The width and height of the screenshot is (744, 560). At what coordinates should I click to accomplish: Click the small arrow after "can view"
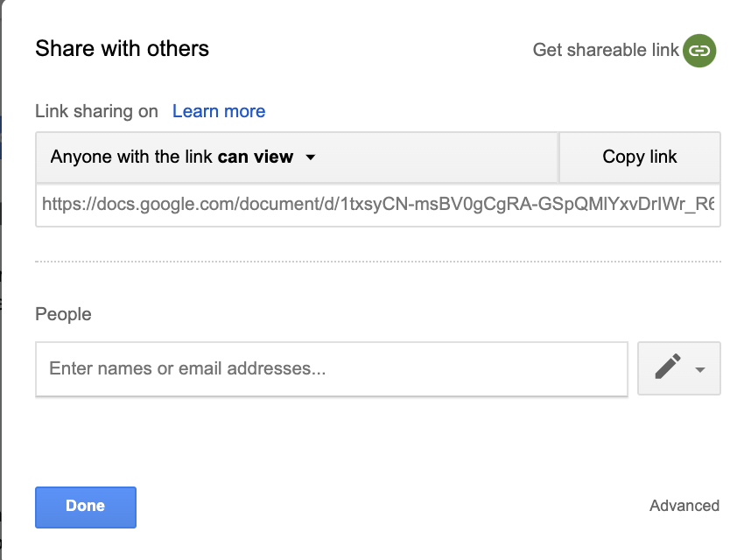coord(310,157)
